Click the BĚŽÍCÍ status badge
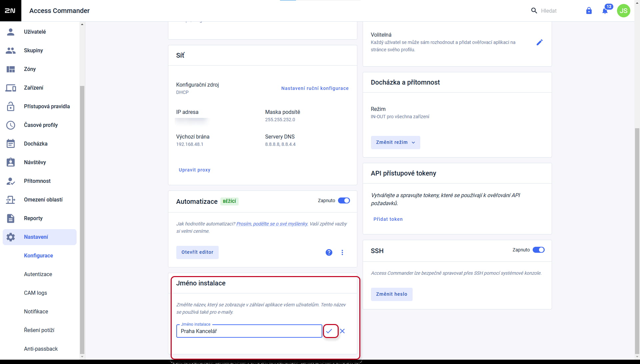The width and height of the screenshot is (640, 364). pyautogui.click(x=229, y=201)
